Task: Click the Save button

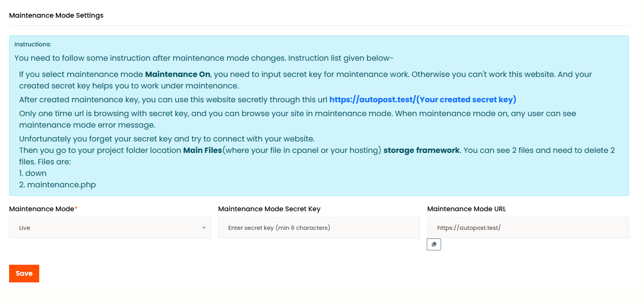Action: click(24, 273)
